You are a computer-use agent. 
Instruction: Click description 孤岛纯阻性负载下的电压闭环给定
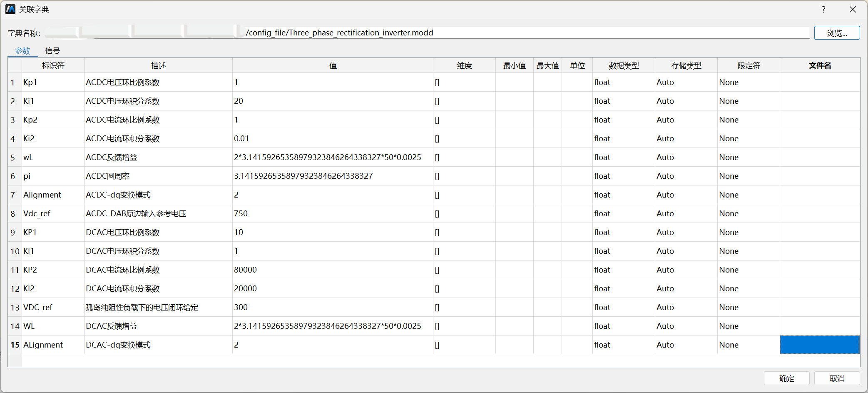pos(159,307)
